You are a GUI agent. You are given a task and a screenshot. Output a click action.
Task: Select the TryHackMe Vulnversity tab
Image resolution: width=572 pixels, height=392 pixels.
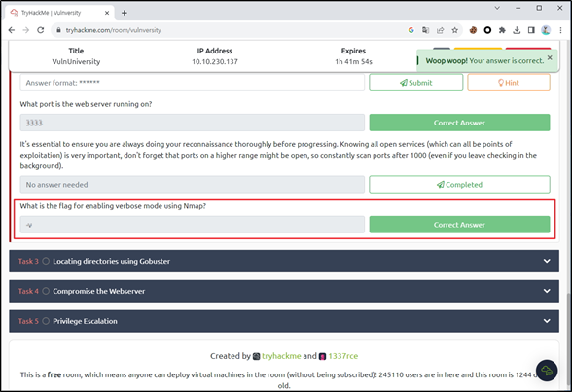(60, 13)
